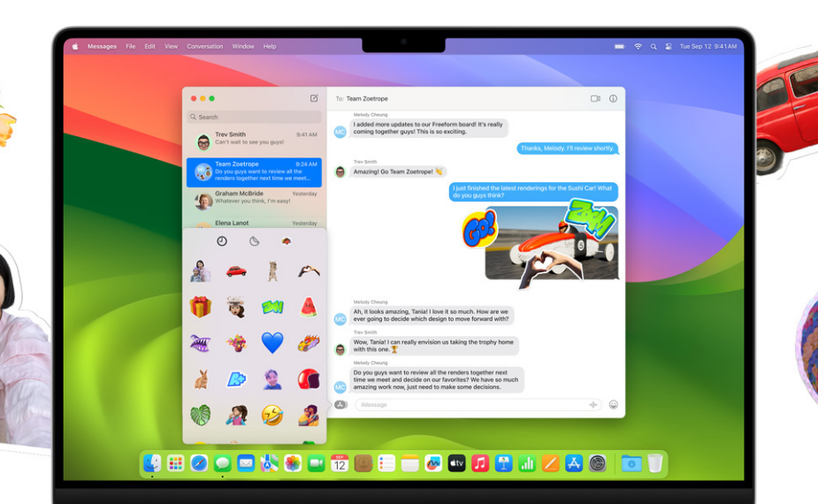The height and width of the screenshot is (504, 818).
Task: Tap the audio record waveform icon
Action: pos(593,404)
